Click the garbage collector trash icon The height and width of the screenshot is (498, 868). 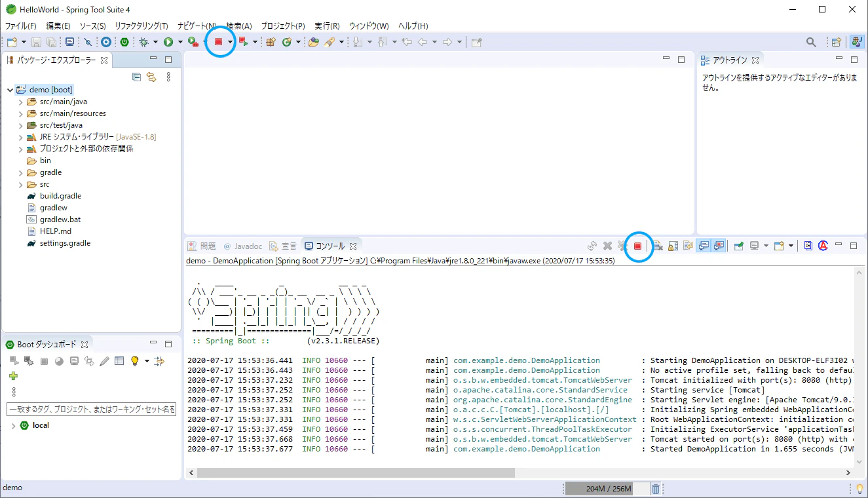(656, 488)
